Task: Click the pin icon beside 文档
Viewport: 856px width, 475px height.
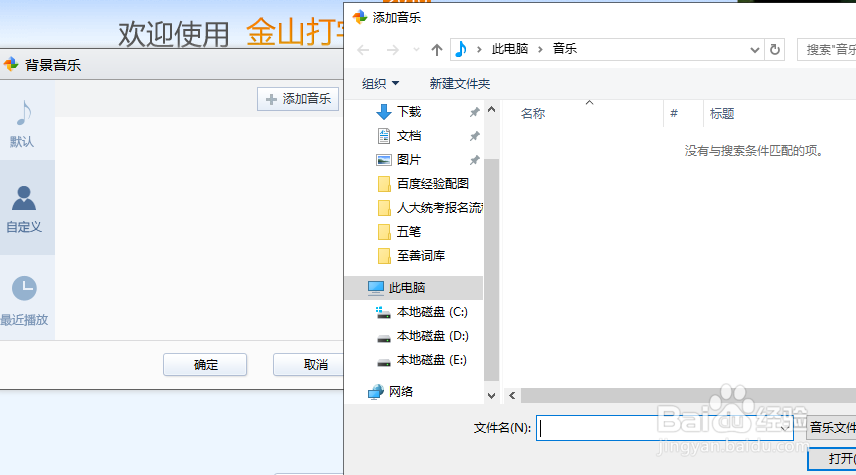Action: coord(474,136)
